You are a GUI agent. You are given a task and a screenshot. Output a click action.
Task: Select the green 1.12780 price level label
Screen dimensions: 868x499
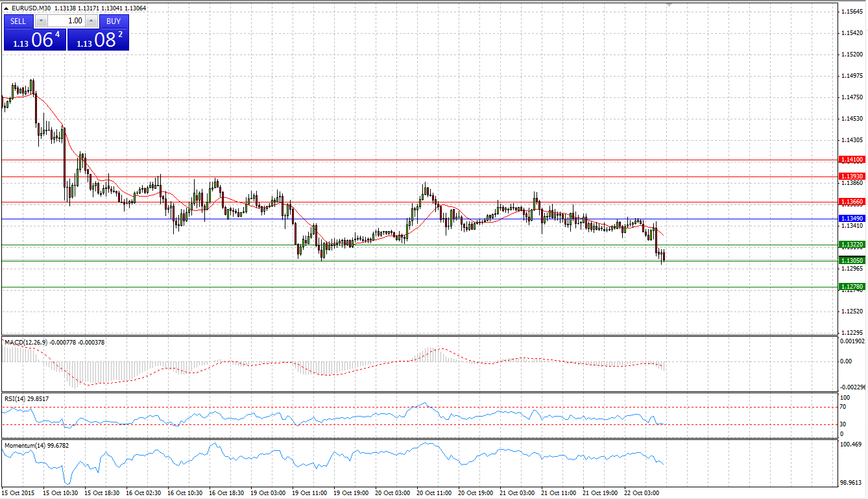pos(851,287)
